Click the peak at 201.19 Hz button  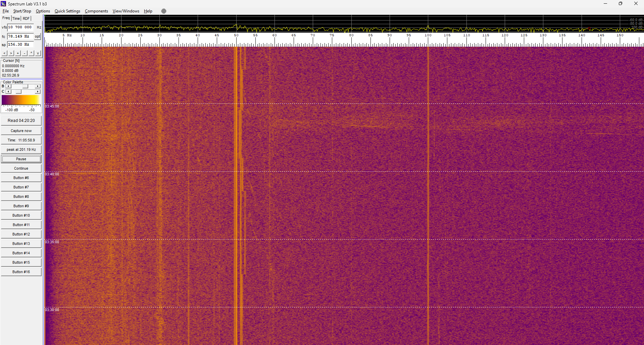tap(21, 149)
